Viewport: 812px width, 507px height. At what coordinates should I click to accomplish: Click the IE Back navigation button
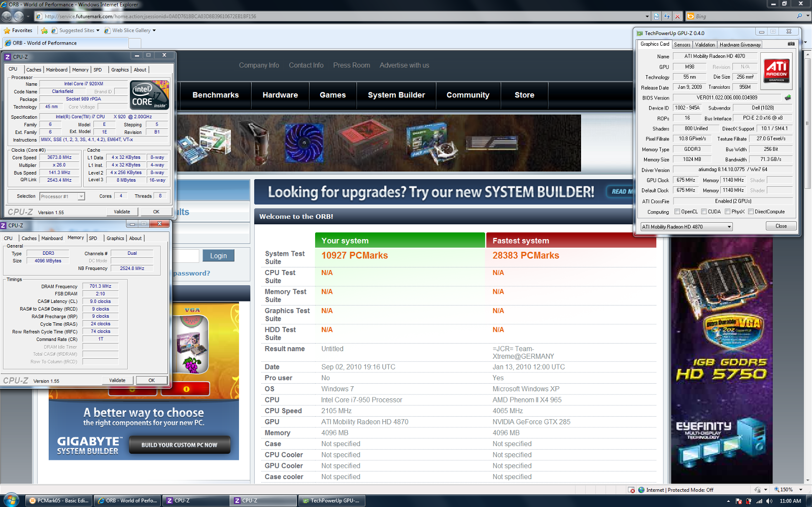7,16
